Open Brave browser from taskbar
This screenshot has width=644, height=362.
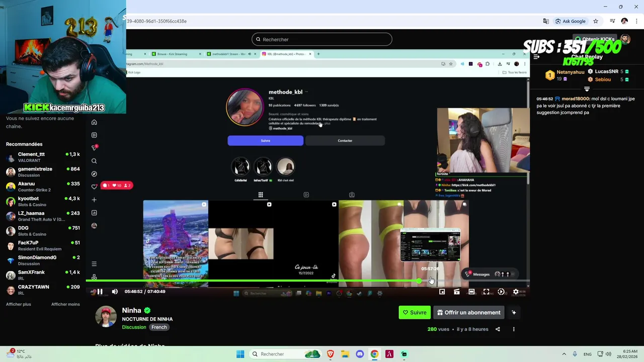(331, 354)
